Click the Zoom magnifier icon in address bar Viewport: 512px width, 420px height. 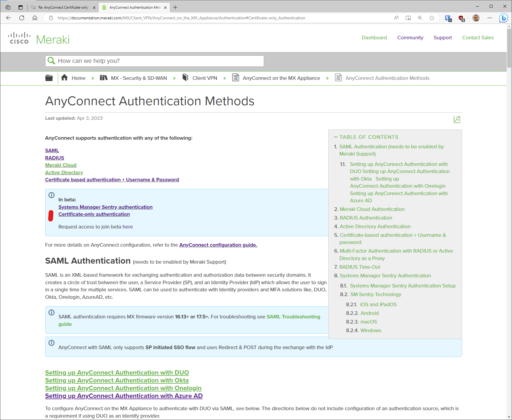click(420, 18)
